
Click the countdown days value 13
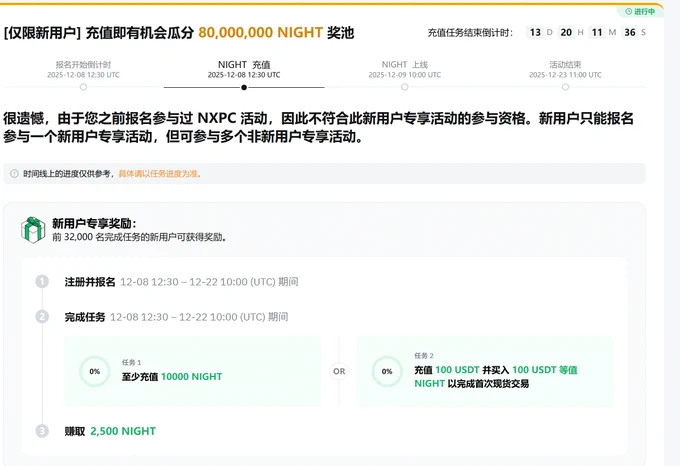[535, 33]
